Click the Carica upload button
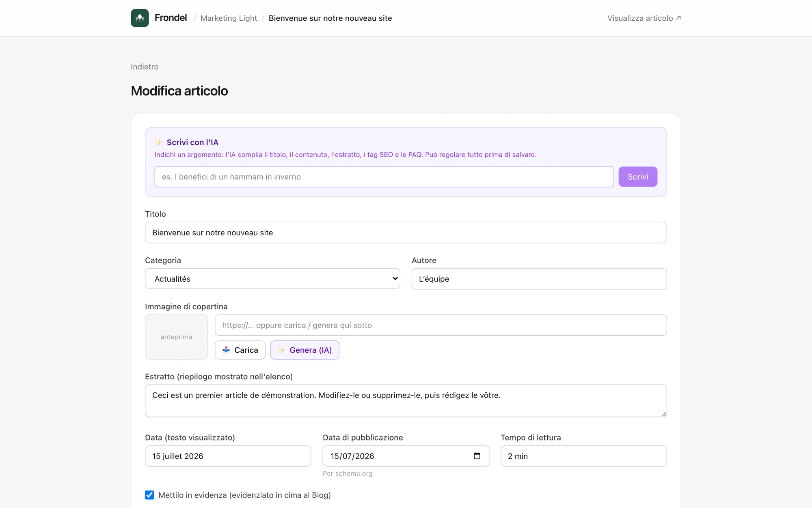 click(240, 350)
